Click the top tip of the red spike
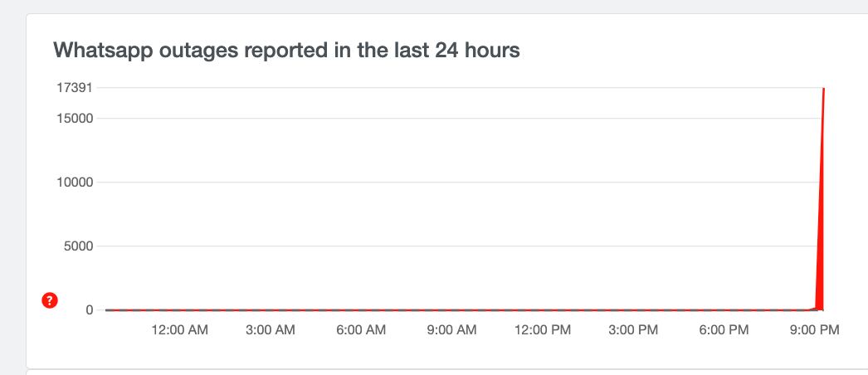 [x=823, y=89]
